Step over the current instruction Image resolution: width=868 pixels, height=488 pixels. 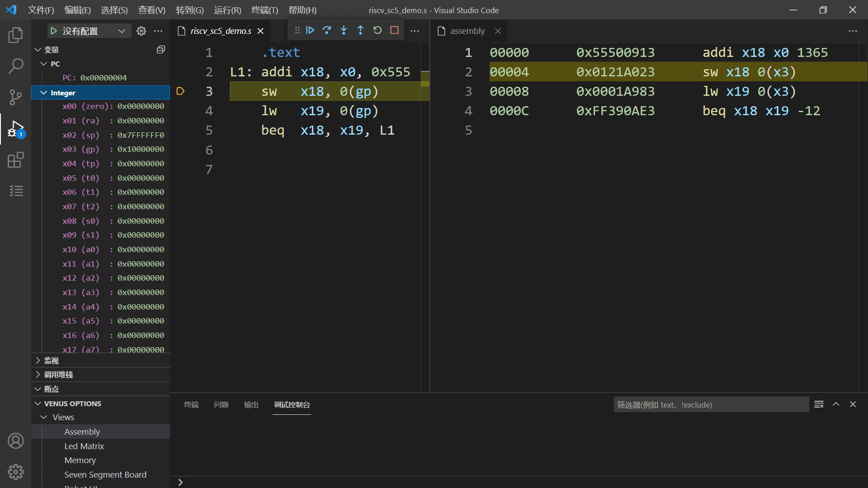click(327, 30)
